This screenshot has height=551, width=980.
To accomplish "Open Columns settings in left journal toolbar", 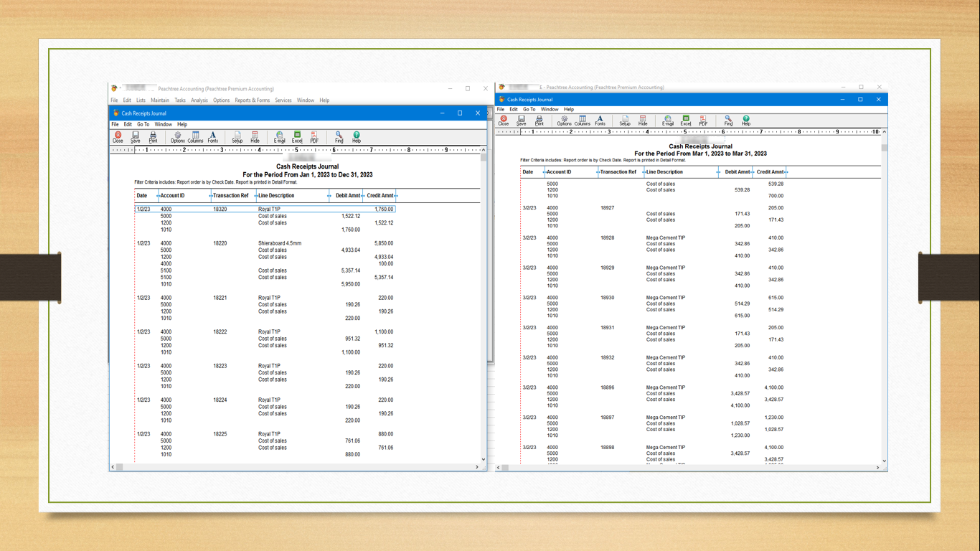I will (195, 137).
